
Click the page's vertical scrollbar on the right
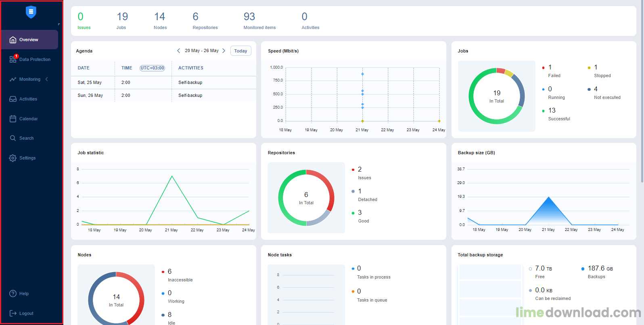coord(642,93)
